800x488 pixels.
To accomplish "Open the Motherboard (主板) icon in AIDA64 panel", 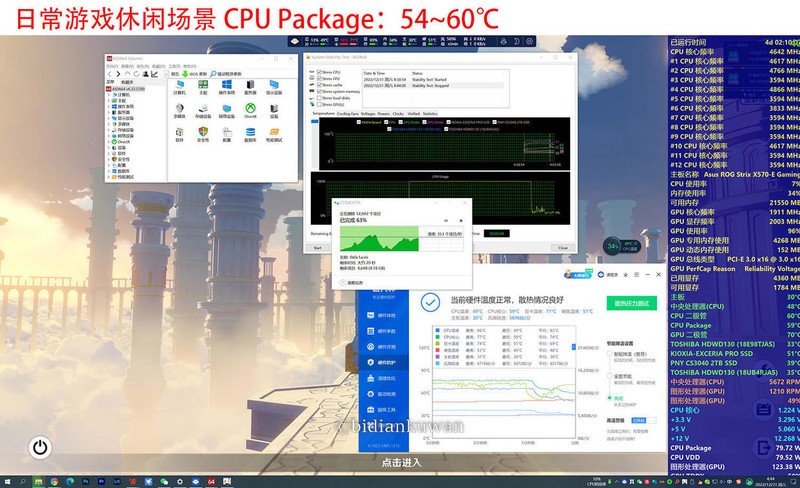I will [x=203, y=85].
